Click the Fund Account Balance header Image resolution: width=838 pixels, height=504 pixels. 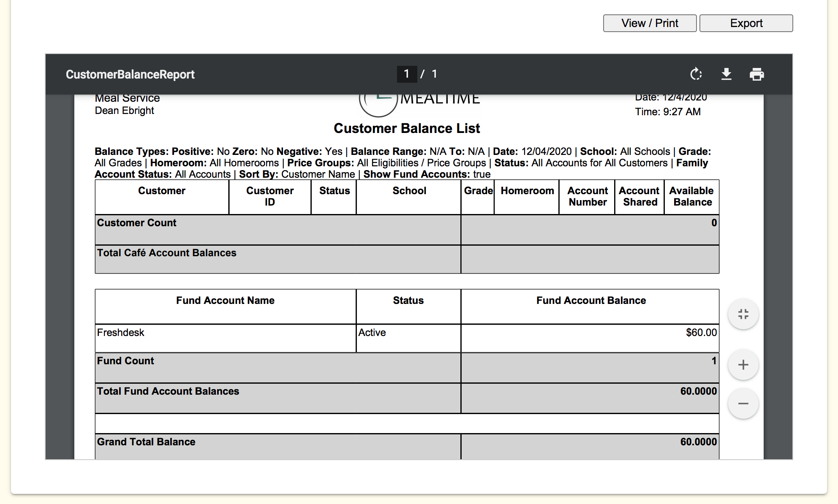click(590, 301)
